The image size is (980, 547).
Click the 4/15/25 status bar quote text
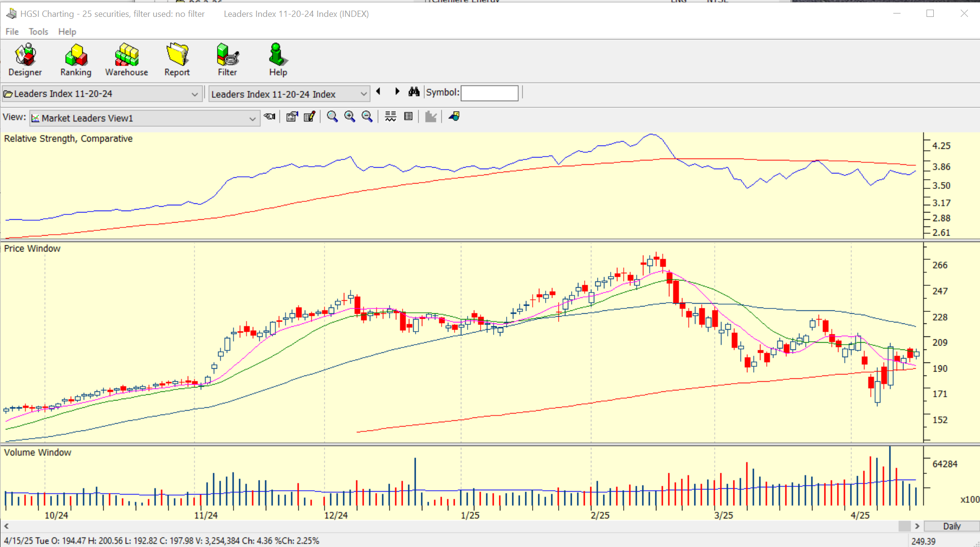[162, 541]
